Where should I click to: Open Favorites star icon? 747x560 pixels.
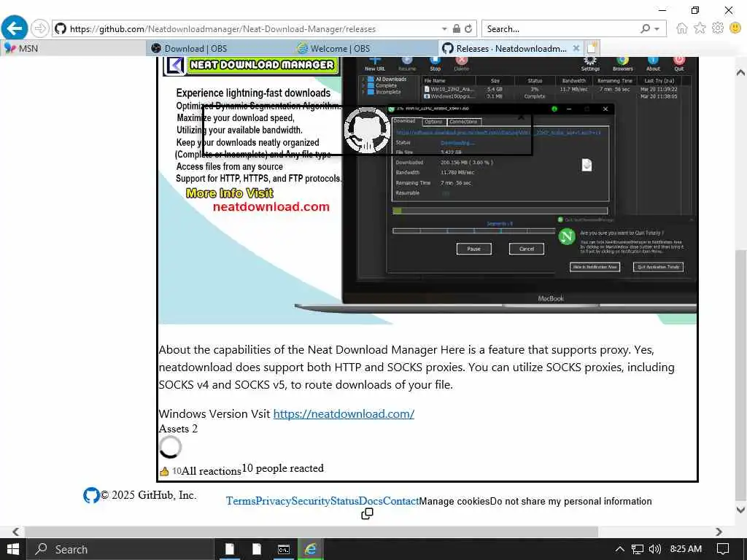tap(700, 28)
